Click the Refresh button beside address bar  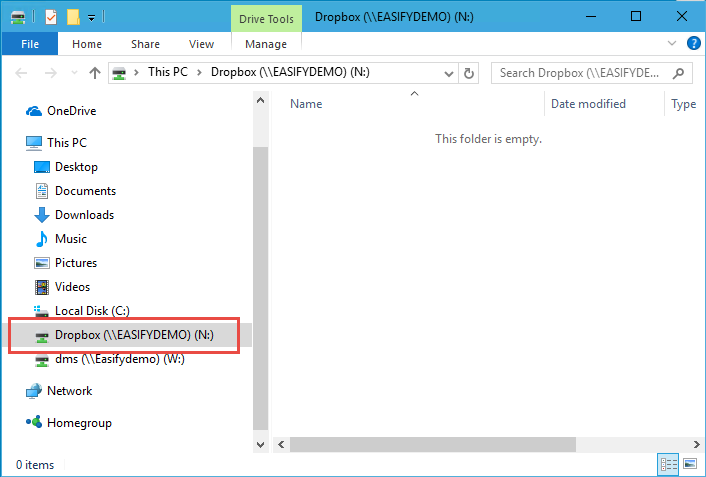(x=469, y=73)
